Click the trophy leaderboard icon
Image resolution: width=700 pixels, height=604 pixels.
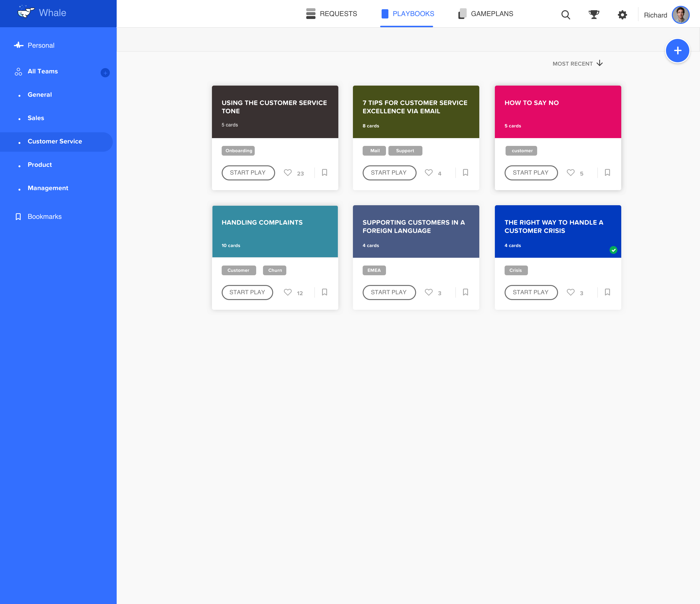coord(594,15)
